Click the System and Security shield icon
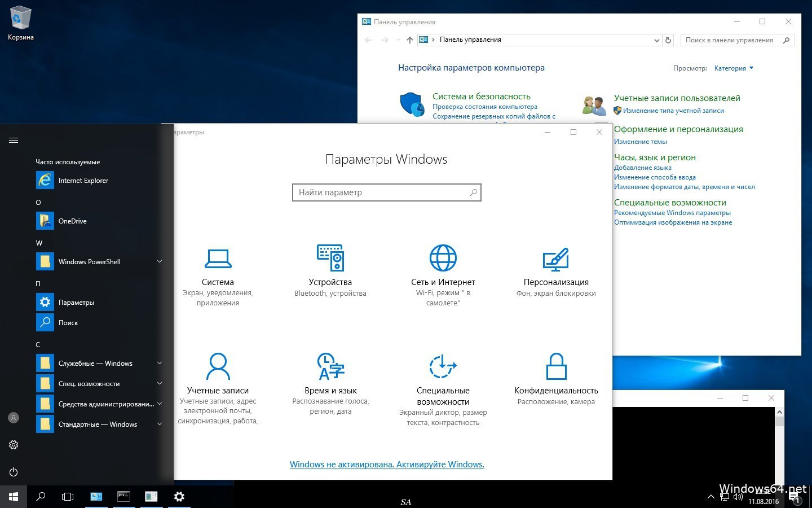 pos(412,104)
